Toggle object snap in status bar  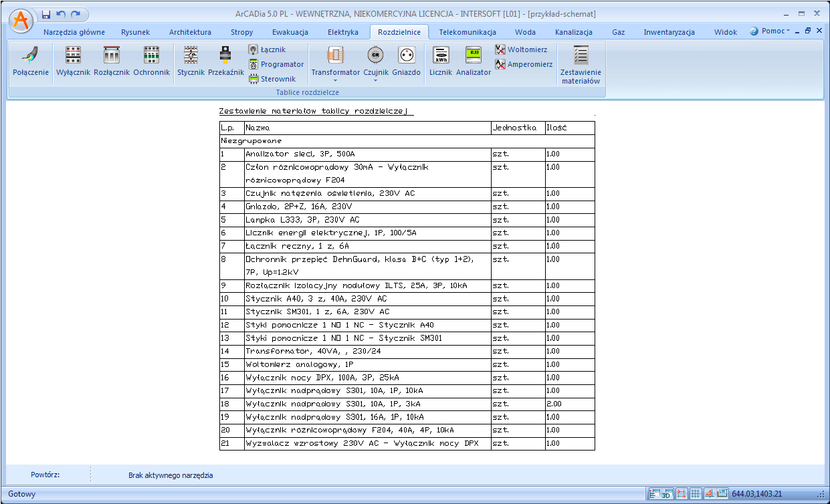(x=682, y=494)
